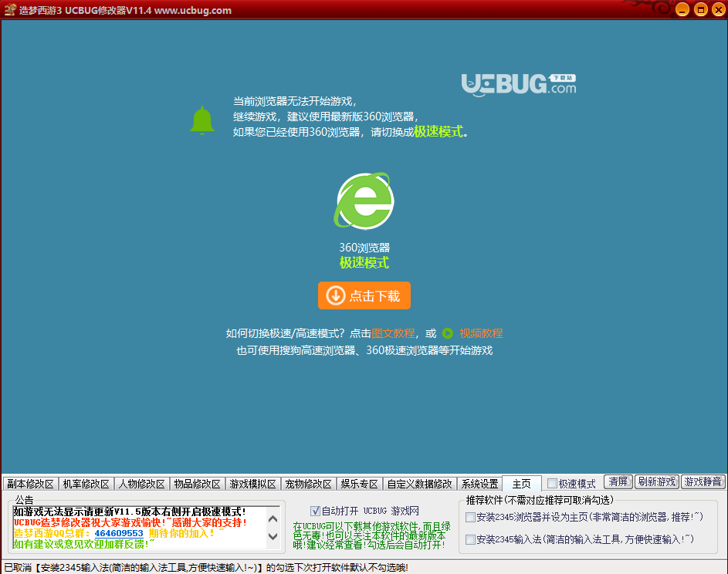The image size is (728, 574).
Task: Maximize the UCBUG trainer window
Action: 701,9
